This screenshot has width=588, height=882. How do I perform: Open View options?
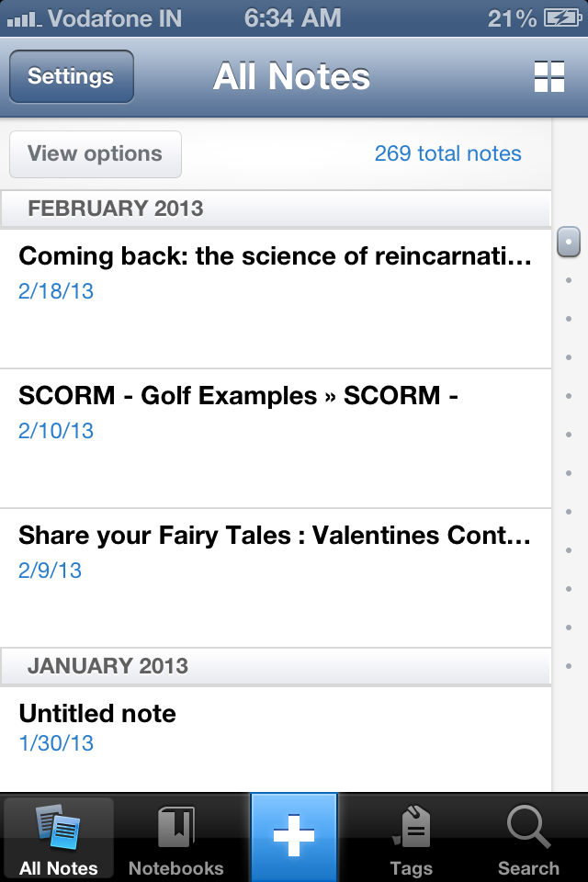tap(96, 154)
